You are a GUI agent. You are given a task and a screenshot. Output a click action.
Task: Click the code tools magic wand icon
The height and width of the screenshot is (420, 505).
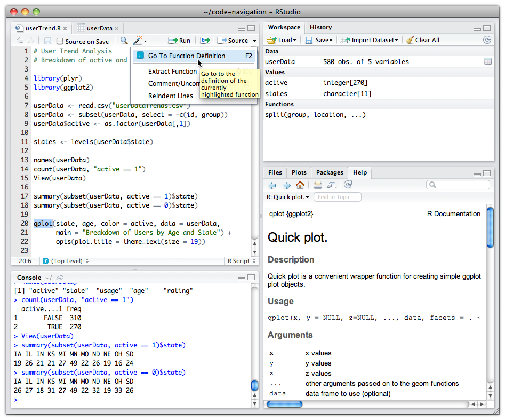point(138,41)
